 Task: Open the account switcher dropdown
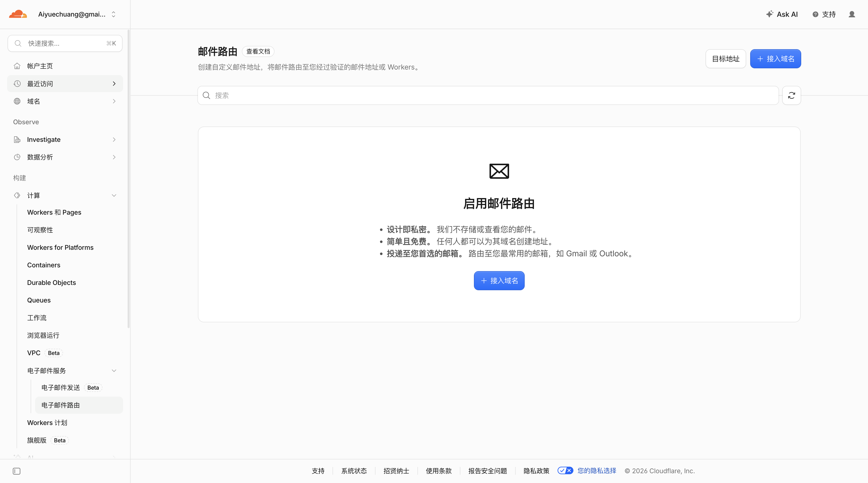tap(77, 14)
